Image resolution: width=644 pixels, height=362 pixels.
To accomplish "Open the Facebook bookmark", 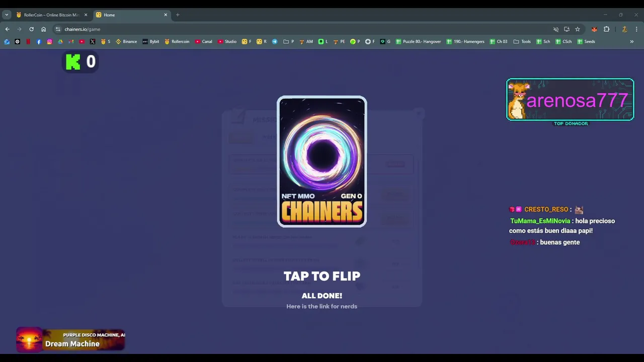I will (39, 42).
